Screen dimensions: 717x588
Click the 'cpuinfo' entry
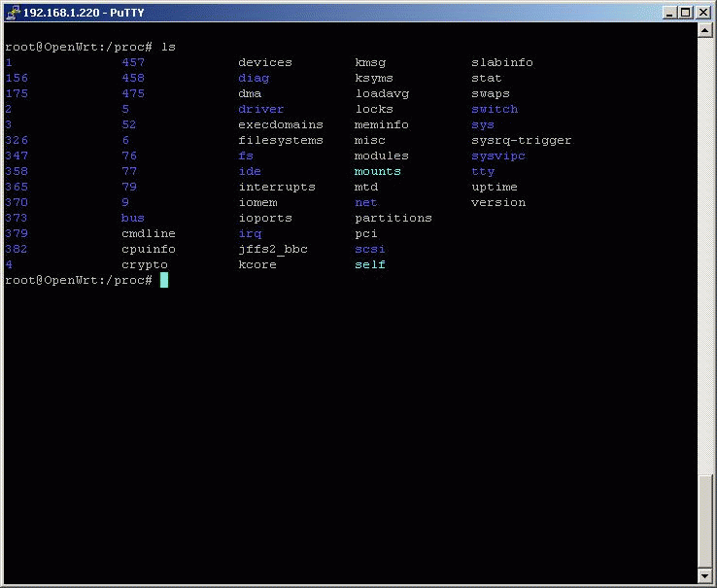coord(149,250)
